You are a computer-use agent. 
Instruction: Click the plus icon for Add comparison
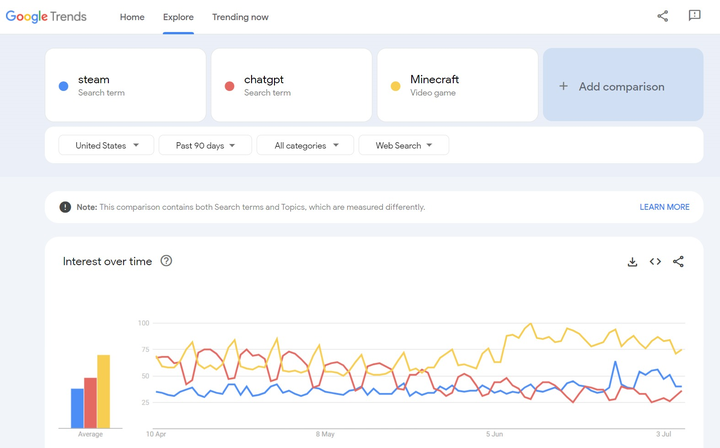563,86
